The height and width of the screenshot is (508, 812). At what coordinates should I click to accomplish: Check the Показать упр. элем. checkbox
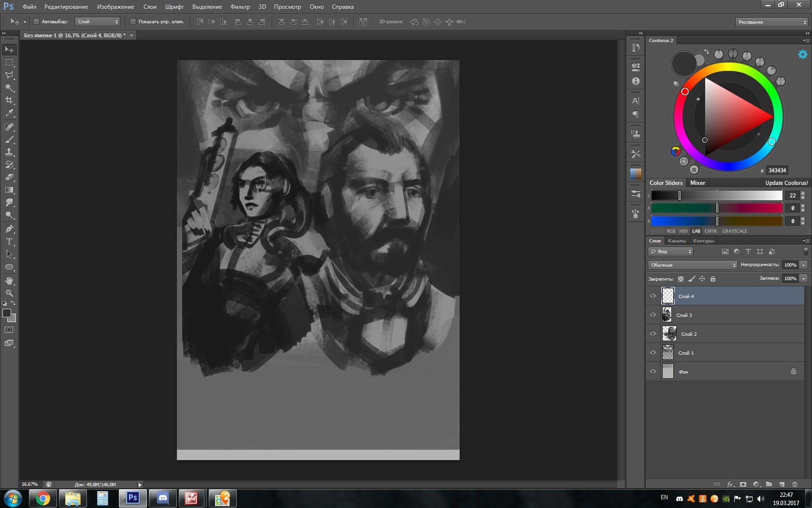click(x=133, y=22)
